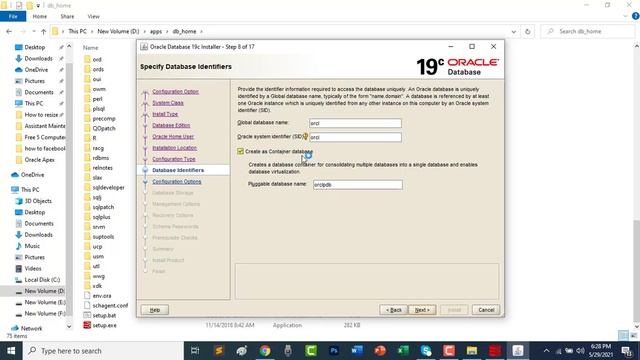Screen dimensions: 640x360
Task: Click the Cancel button in installer
Action: tap(486, 310)
